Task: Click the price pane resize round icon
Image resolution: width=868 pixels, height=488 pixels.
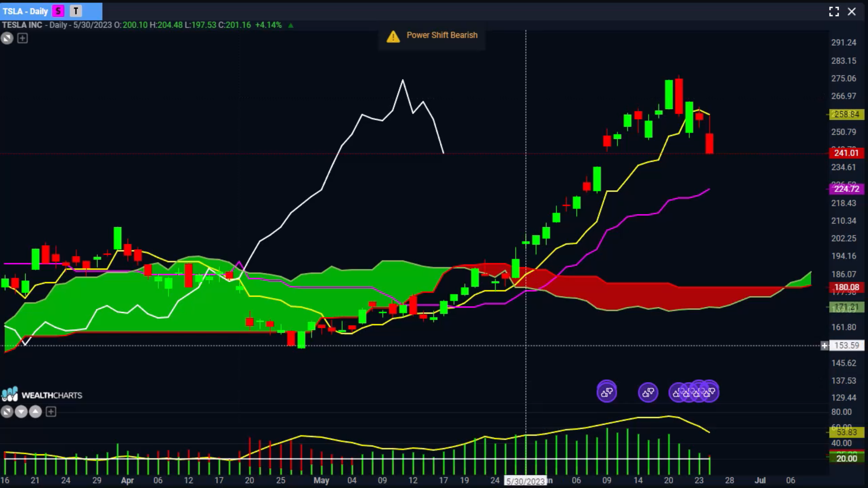Action: [x=7, y=38]
